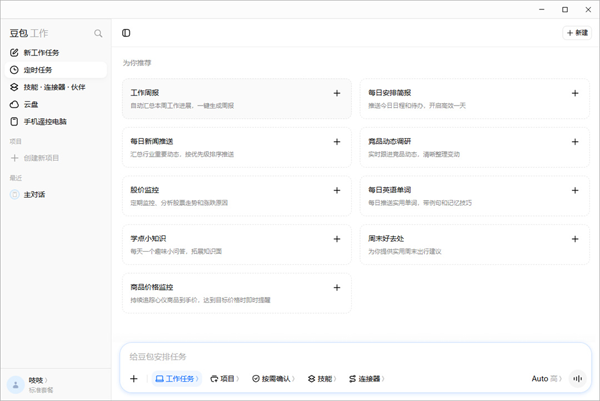This screenshot has height=401, width=600.
Task: Click the plus on the 竞品动态调研 card
Action: tap(575, 142)
